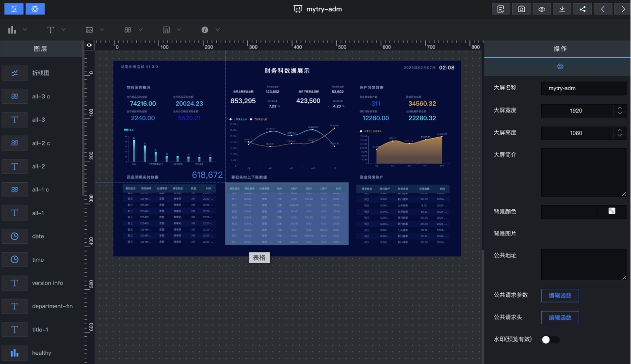Click the bar chart icon of healthy layer
This screenshot has width=631, height=364.
click(x=15, y=353)
